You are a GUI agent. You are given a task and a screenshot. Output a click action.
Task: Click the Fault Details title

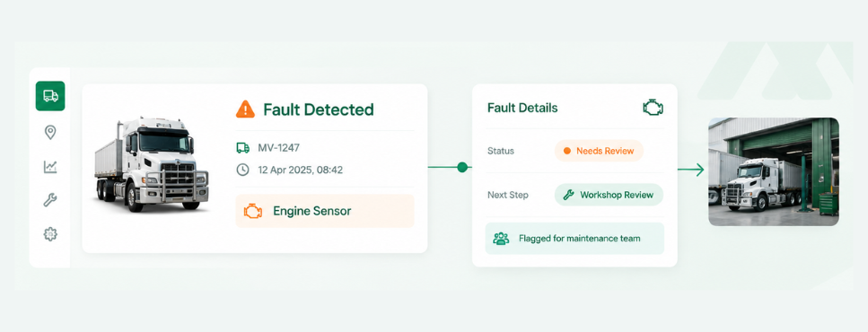pos(522,108)
